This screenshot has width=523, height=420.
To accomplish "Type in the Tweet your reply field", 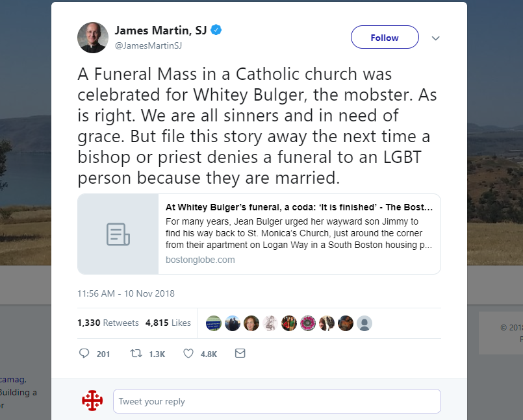I will pos(277,401).
